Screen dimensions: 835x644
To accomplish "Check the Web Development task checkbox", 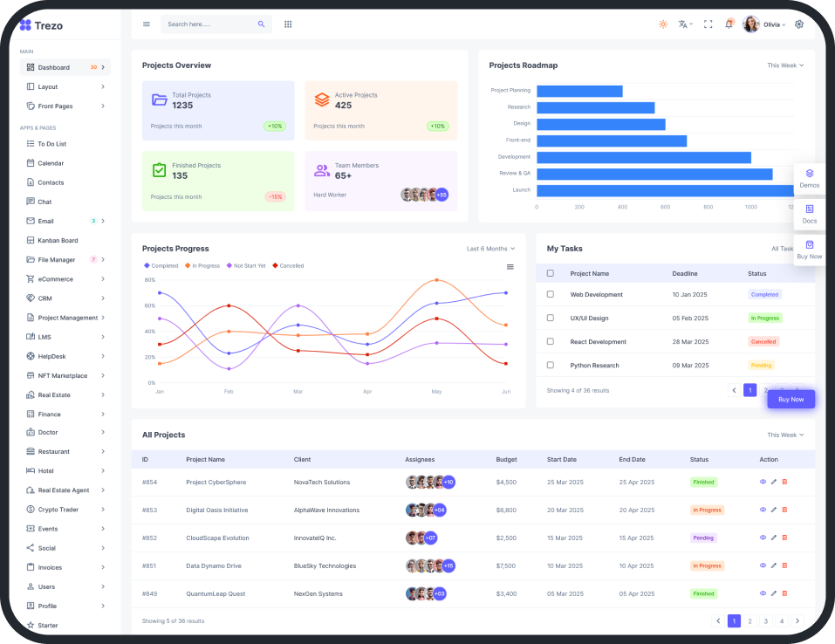I will 551,294.
